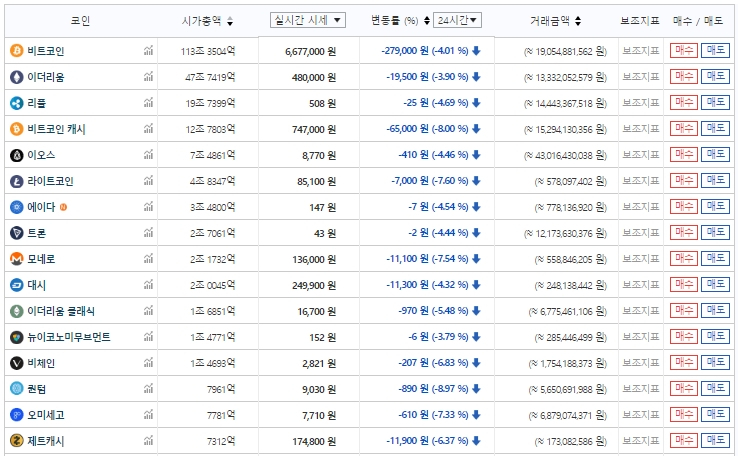Open the chart icon for 라이트코인
Image resolution: width=738 pixels, height=456 pixels.
[148, 180]
